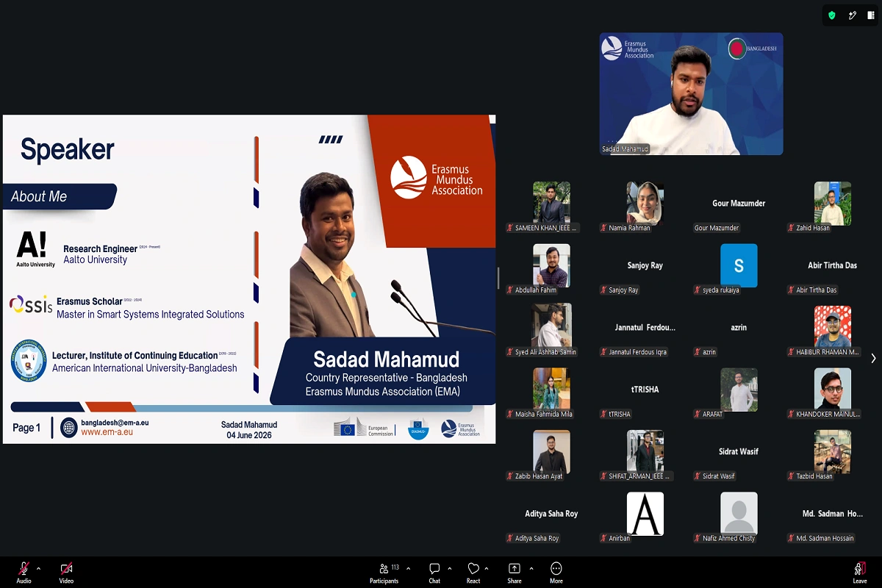Expand the Share options caret

point(531,568)
